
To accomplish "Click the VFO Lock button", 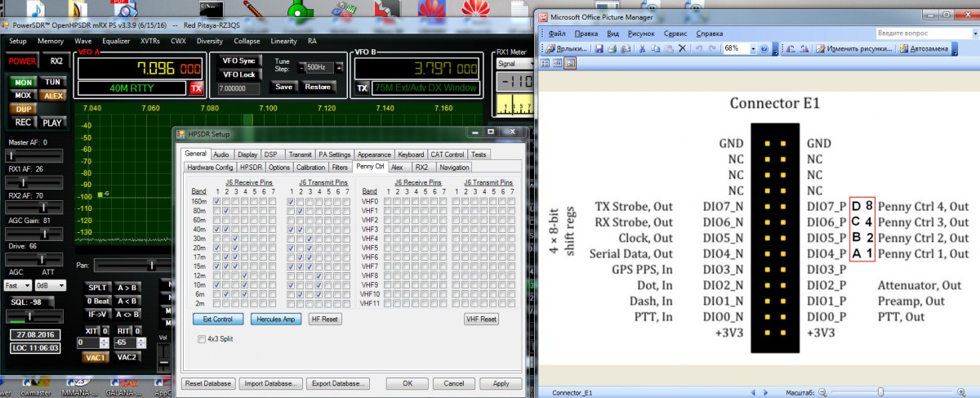I will [x=238, y=74].
